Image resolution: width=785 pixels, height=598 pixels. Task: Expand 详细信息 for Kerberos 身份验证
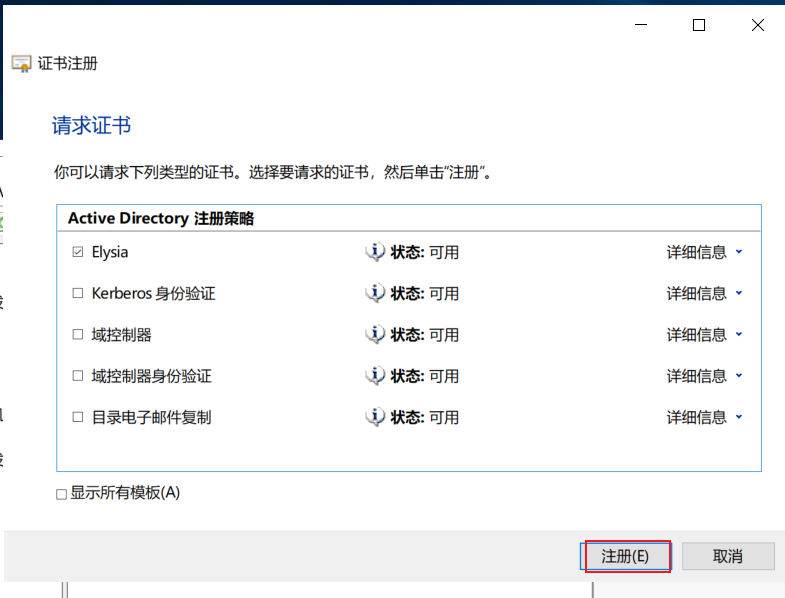(x=704, y=293)
